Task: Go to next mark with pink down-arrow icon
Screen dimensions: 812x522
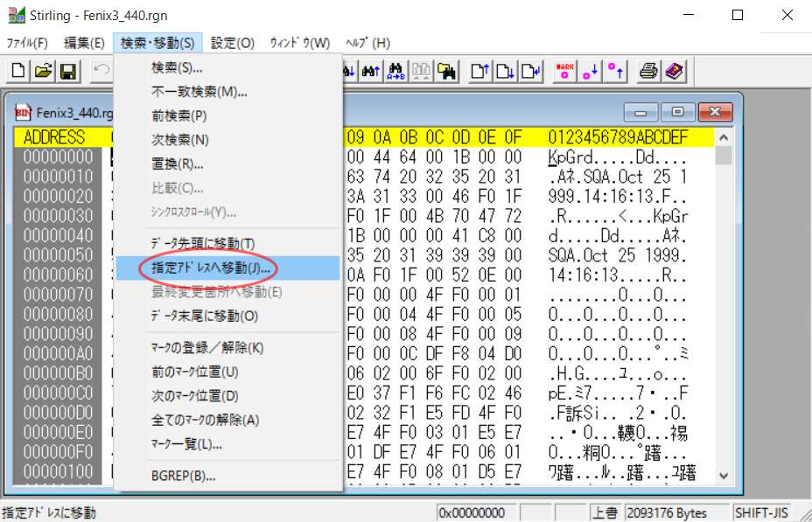Action: pos(590,71)
